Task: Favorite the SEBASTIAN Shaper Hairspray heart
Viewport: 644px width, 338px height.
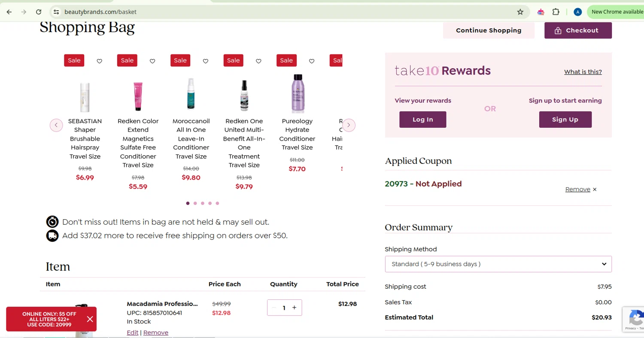Action: pos(100,61)
